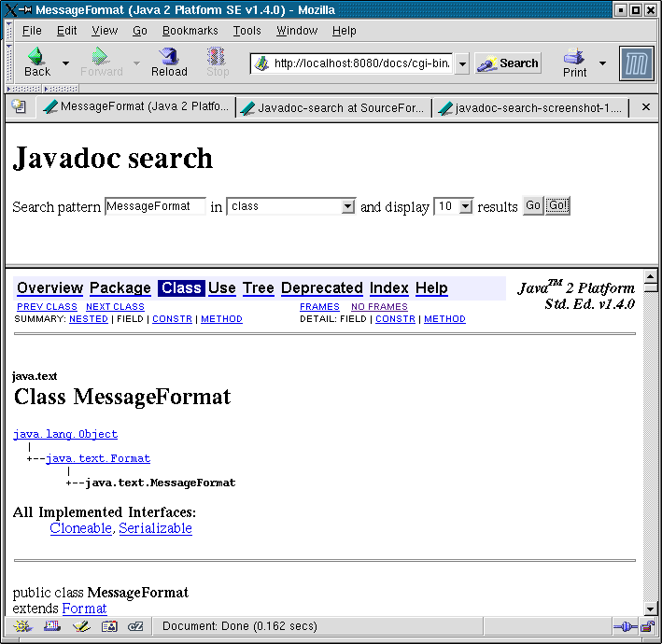Screen dimensions: 662x644
Task: Click the Go! button
Action: tap(557, 205)
